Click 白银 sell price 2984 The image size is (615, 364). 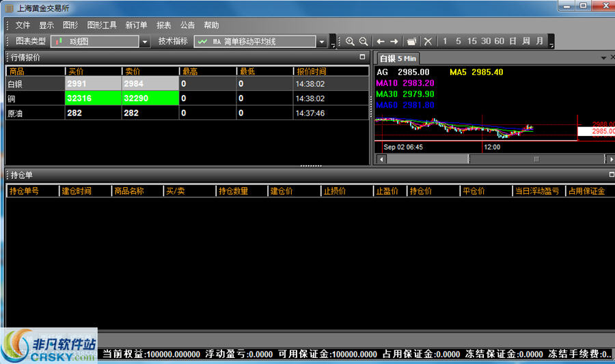(150, 83)
